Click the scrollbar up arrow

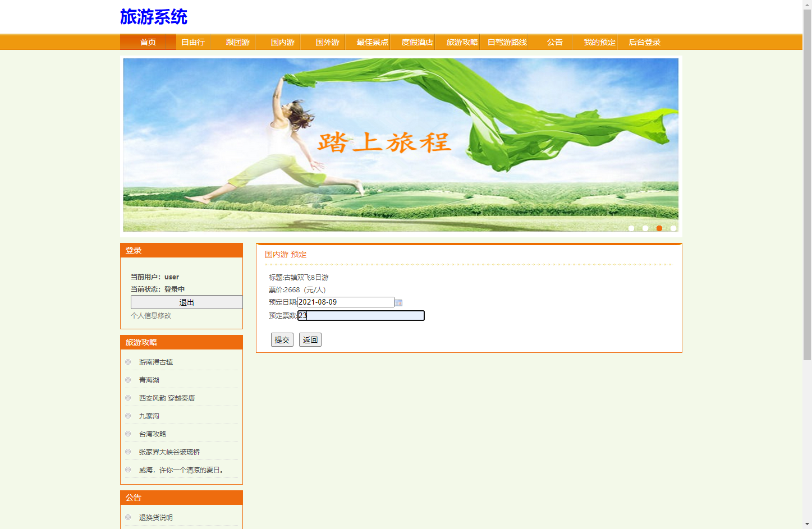pos(808,4)
